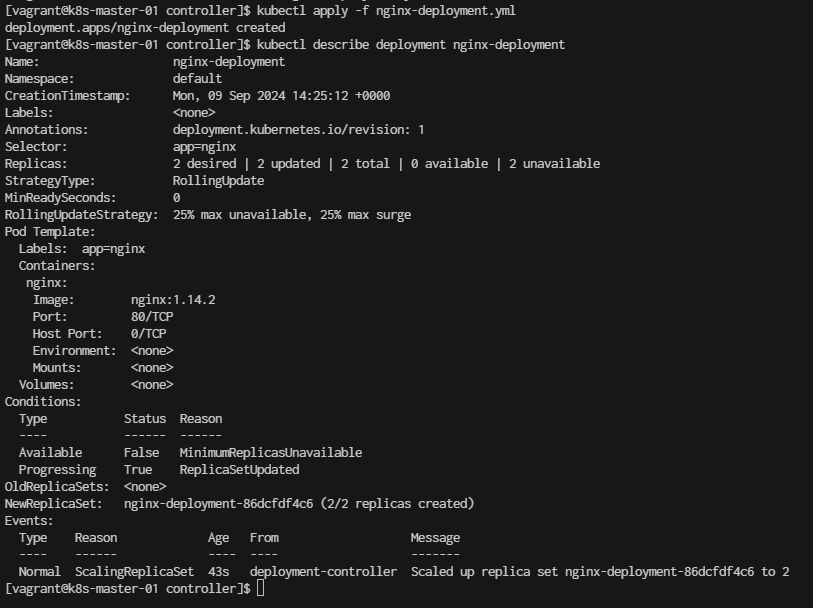
Task: Click the 'ReplicaSetUpdated' reason text
Action: tap(240, 470)
